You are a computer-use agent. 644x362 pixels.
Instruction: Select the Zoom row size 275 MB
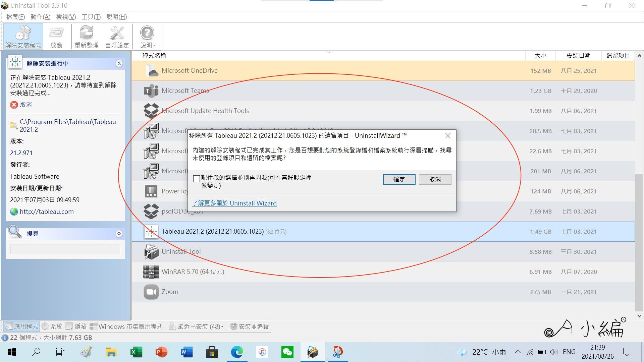click(x=541, y=292)
